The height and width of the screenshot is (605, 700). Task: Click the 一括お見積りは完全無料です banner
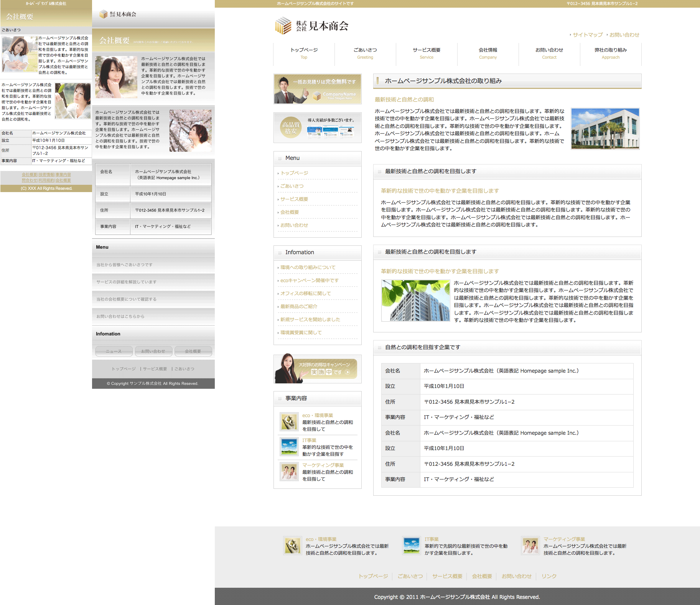click(x=318, y=89)
